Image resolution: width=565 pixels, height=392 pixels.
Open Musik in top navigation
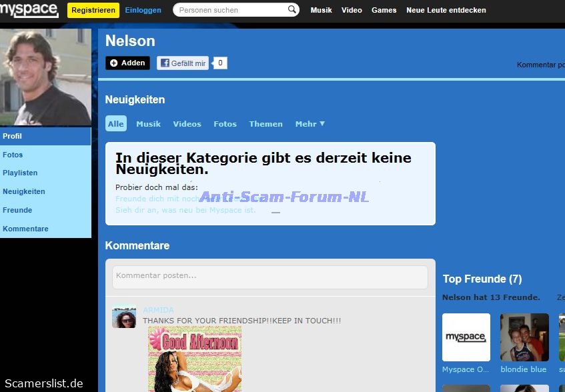point(321,10)
